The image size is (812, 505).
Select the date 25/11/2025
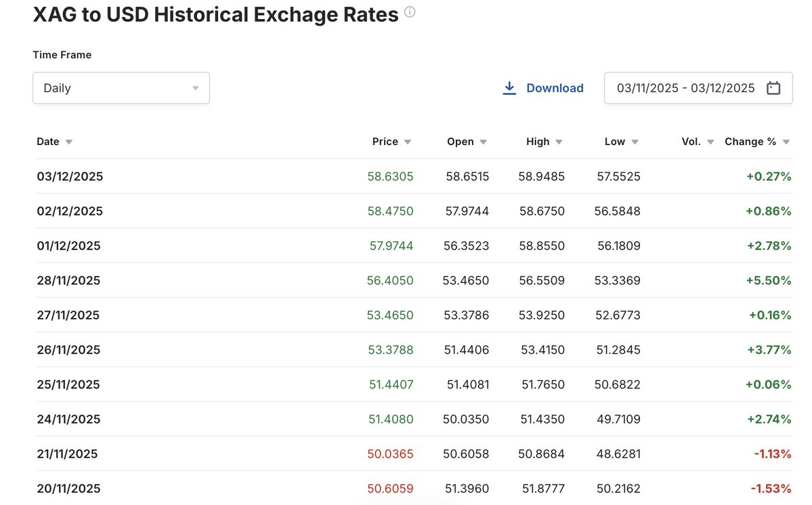[x=68, y=385]
